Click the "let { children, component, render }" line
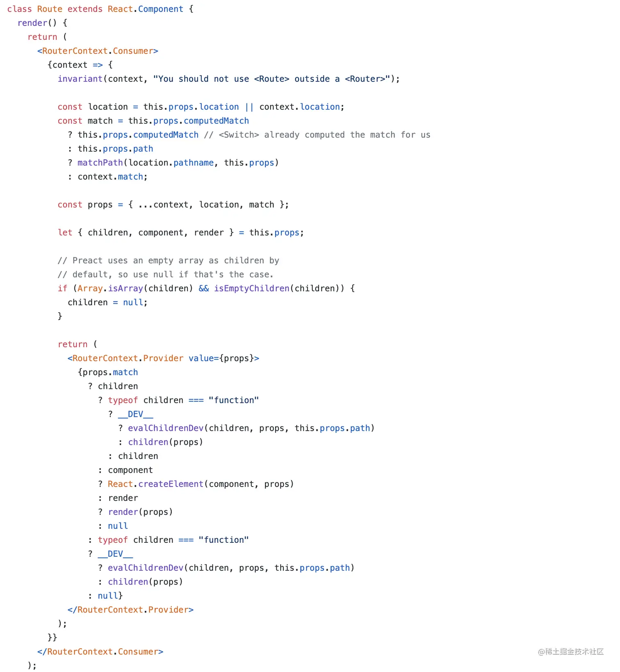This screenshot has width=620, height=672. pyautogui.click(x=181, y=232)
